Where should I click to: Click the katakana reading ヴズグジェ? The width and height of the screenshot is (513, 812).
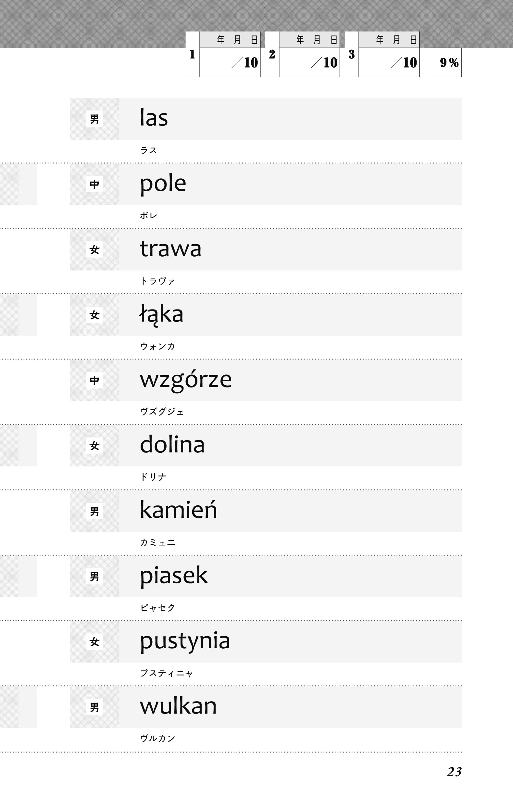pyautogui.click(x=162, y=412)
